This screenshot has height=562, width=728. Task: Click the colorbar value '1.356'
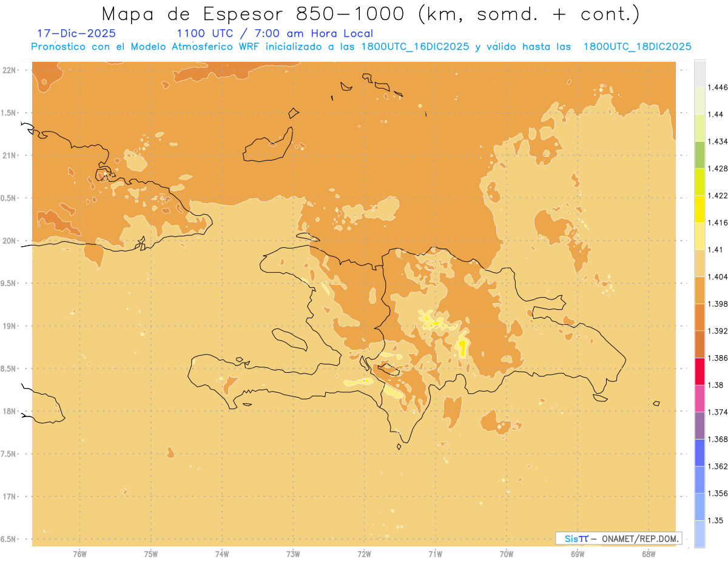click(718, 493)
